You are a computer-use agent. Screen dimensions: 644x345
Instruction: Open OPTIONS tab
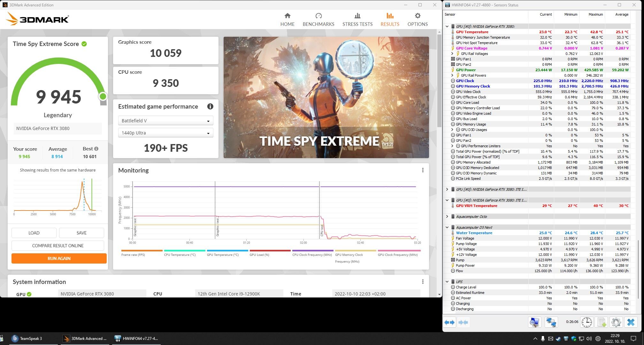coord(418,19)
